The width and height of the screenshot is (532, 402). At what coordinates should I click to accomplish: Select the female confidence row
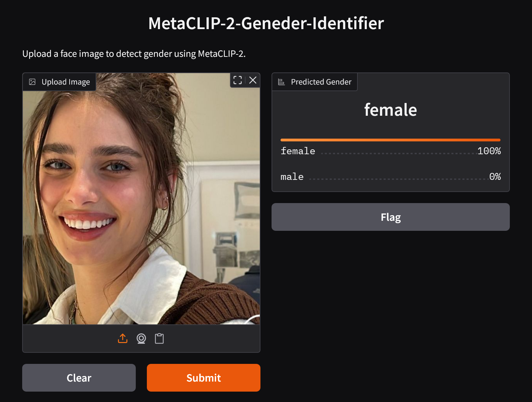[x=391, y=151]
